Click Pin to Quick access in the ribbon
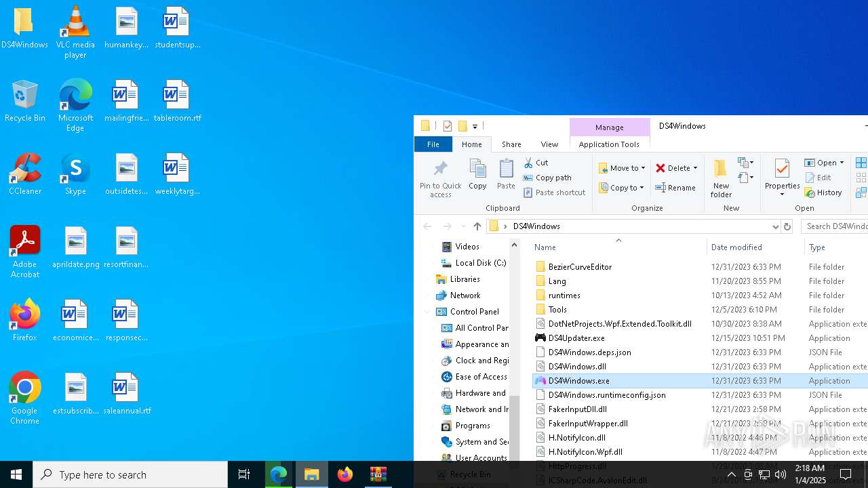Viewport: 868px width, 488px height. tap(440, 179)
